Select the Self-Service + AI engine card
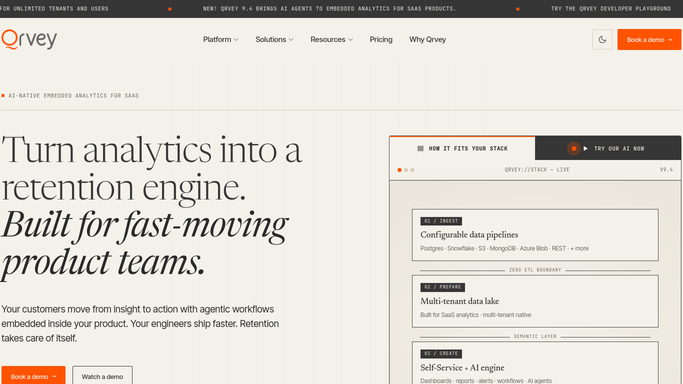Screen dimensions: 683x384 coord(535,363)
